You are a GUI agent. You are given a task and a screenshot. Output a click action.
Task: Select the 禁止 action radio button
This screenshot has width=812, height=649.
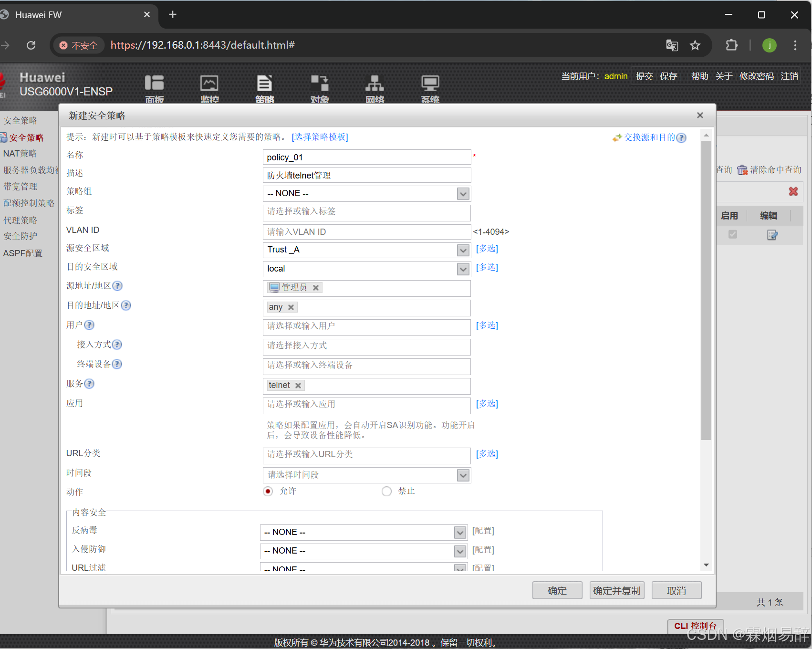click(x=386, y=491)
